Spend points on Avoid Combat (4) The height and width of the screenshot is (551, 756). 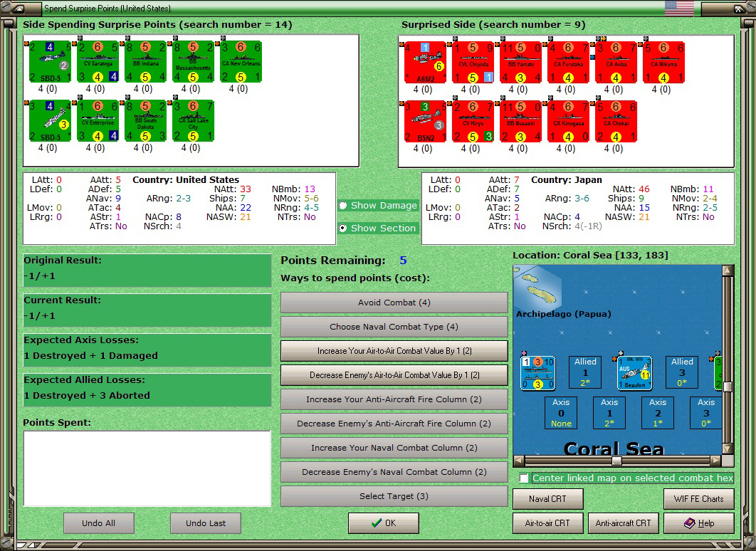point(394,303)
